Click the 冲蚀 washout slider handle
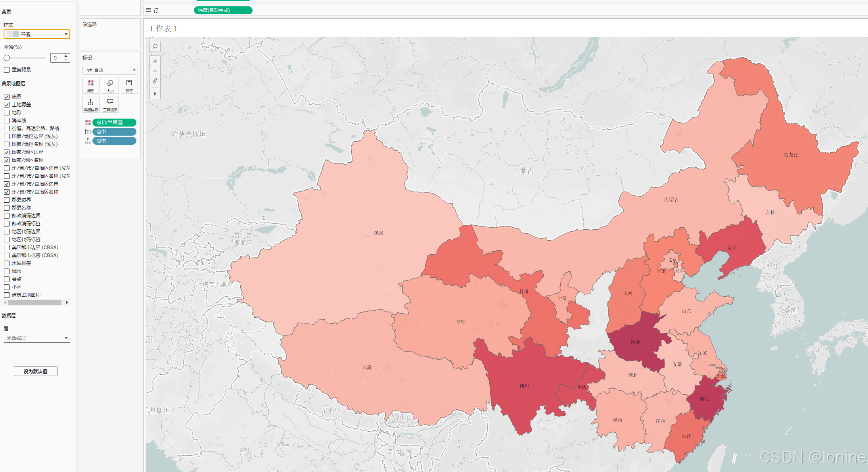 [x=7, y=58]
